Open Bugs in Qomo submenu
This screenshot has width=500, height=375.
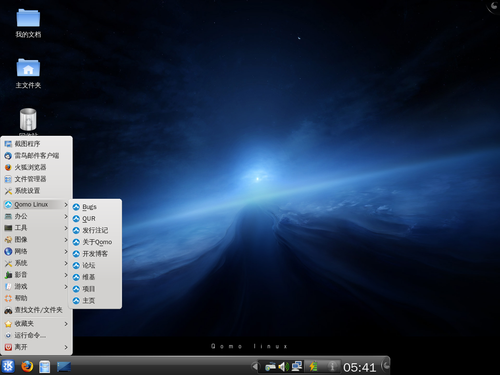[x=95, y=207]
